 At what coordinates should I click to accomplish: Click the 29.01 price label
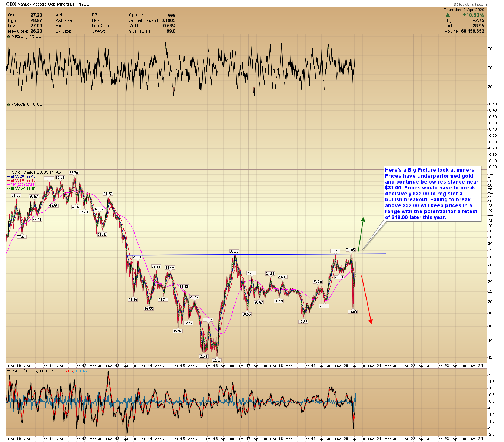click(x=137, y=257)
